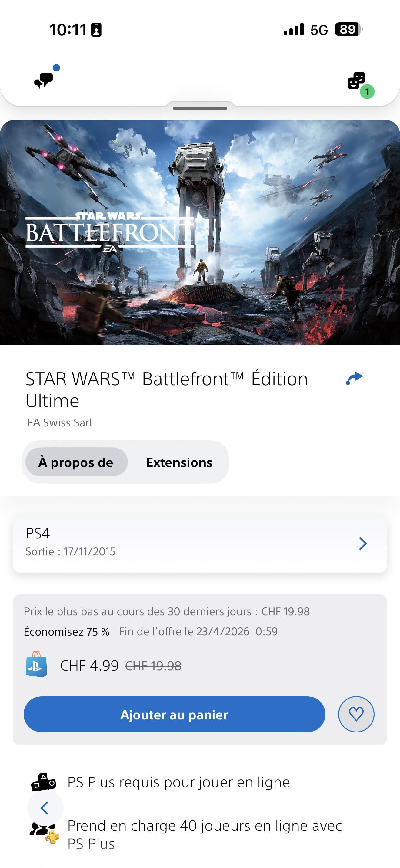Open EA Swiss Sarl publisher link

pos(59,422)
